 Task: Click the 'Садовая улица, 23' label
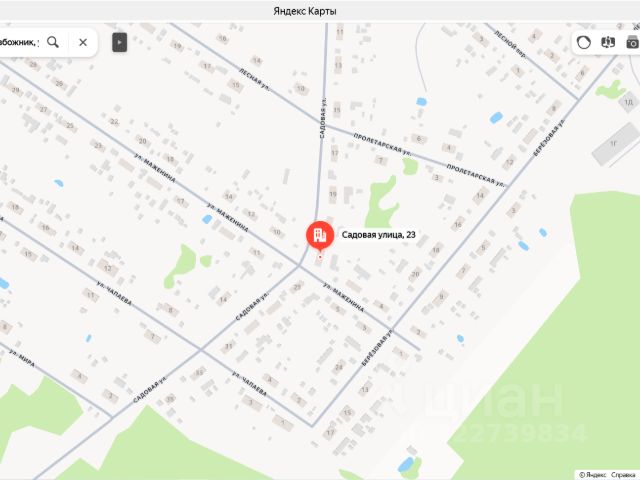tap(378, 235)
